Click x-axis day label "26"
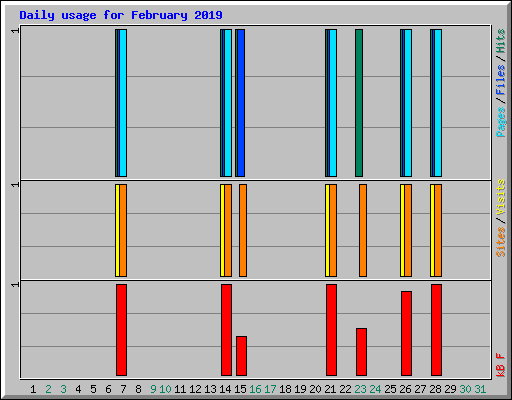Viewport: 512px width, 400px height. tap(405, 389)
